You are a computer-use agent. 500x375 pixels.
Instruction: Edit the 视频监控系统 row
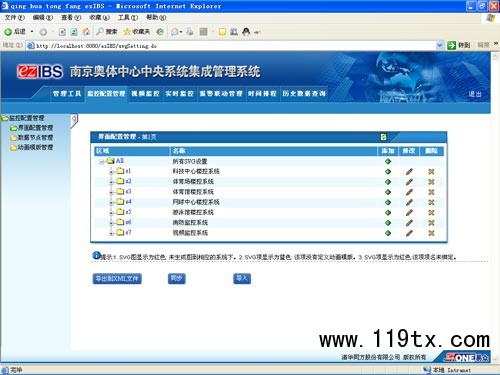click(409, 233)
